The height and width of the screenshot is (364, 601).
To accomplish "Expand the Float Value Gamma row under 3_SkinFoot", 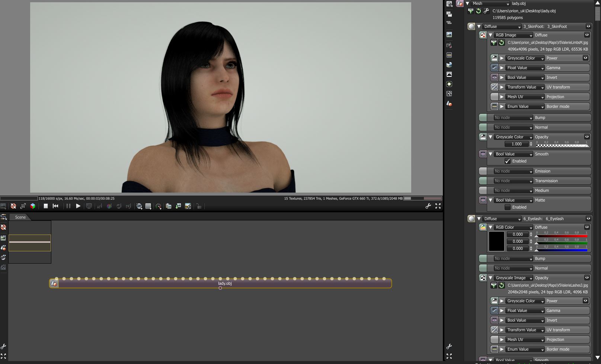I will (502, 68).
